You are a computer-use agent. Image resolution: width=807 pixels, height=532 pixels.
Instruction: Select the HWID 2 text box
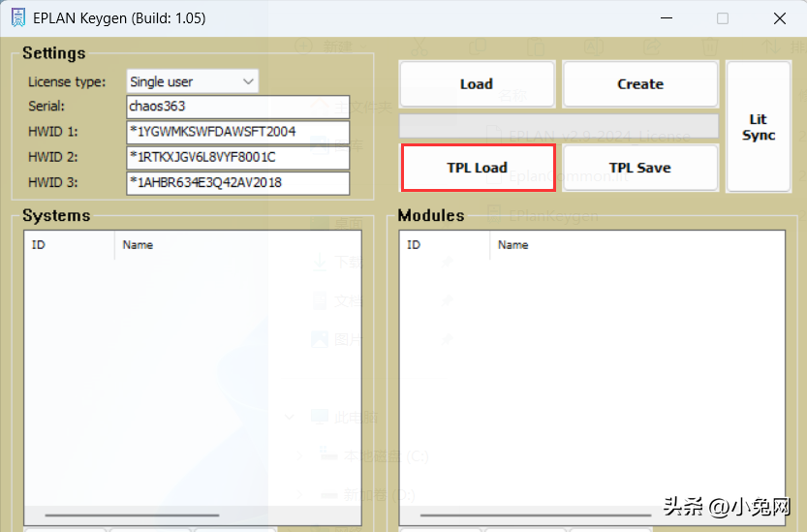pos(237,157)
